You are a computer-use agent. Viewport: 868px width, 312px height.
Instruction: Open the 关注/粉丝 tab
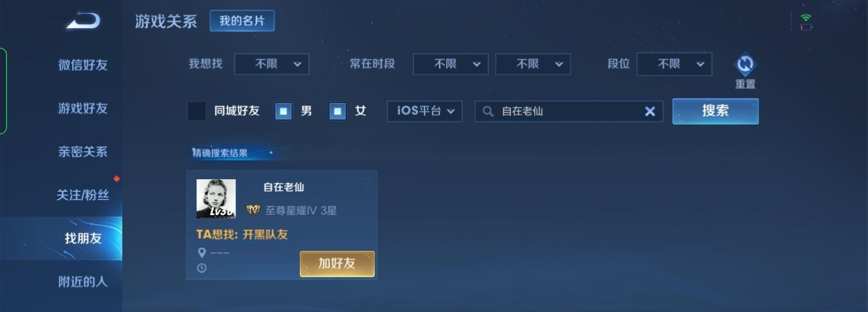(x=83, y=195)
